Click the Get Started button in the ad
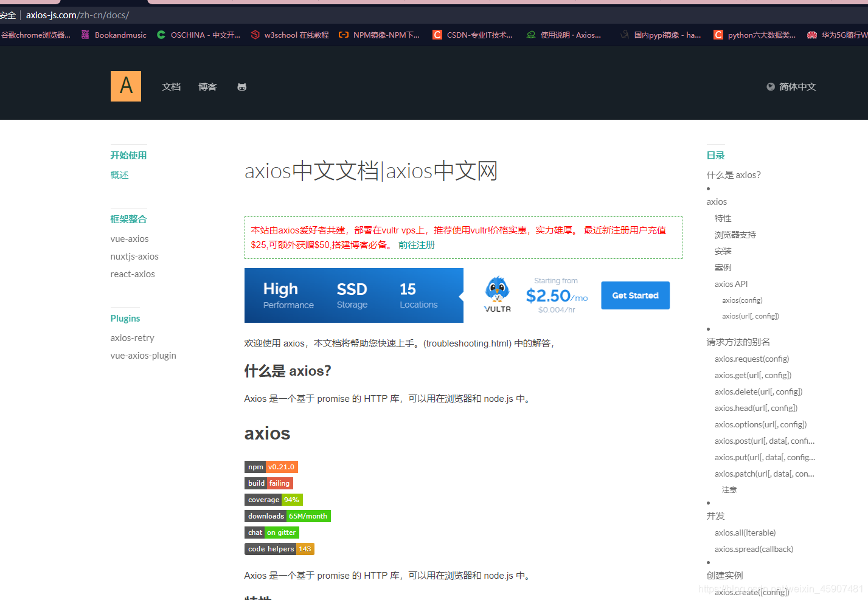 pyautogui.click(x=635, y=295)
